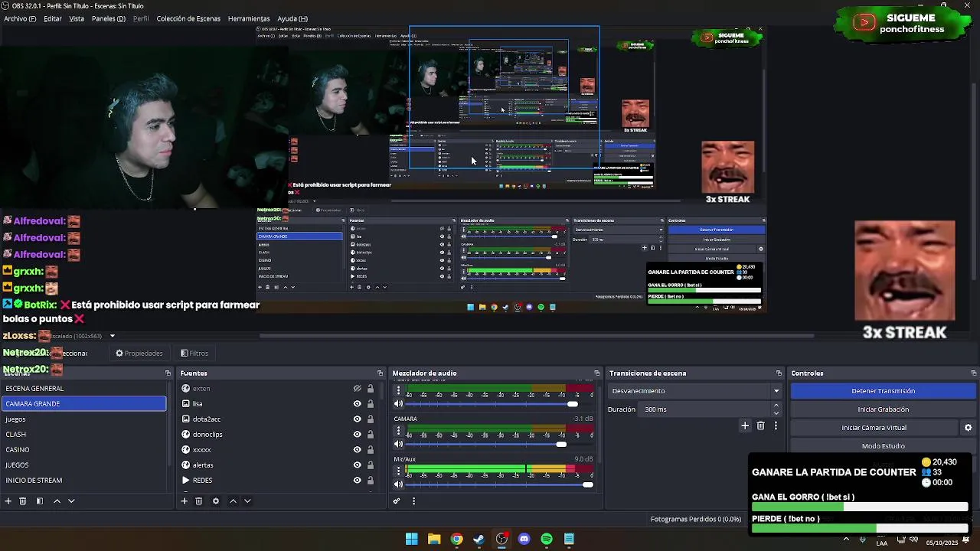Add a new source in Fuentes toolbar

click(184, 501)
